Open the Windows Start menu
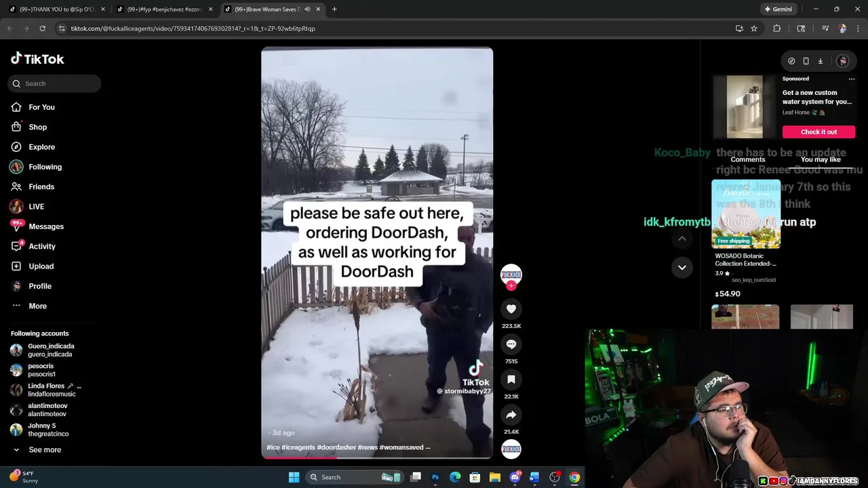Screen dimensions: 868x488 pyautogui.click(x=294, y=477)
